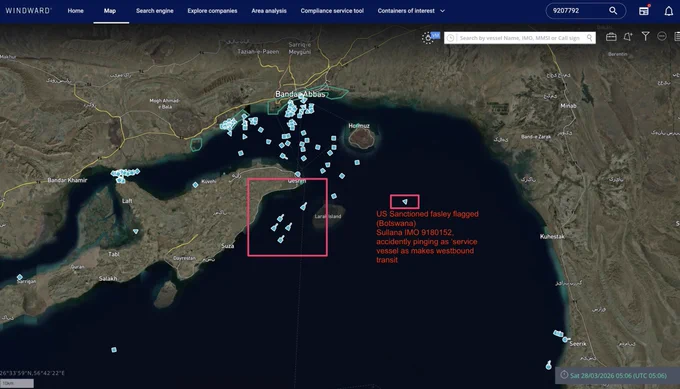Click the cursor coordinates readout
680x389 pixels.
(33, 373)
